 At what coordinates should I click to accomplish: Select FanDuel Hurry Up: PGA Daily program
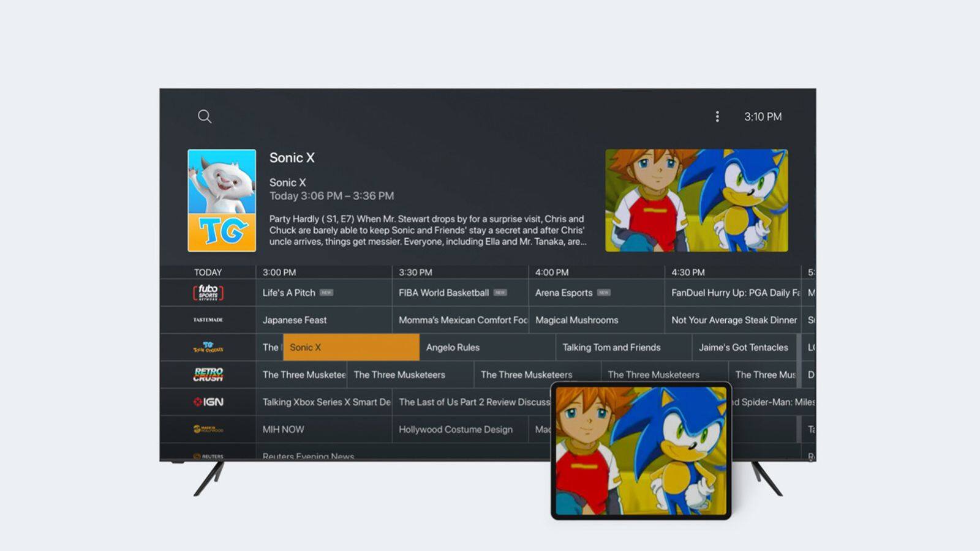tap(733, 293)
